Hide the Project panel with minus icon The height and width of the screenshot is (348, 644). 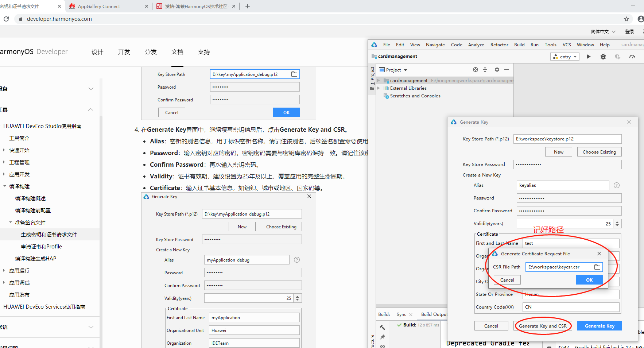pyautogui.click(x=507, y=70)
